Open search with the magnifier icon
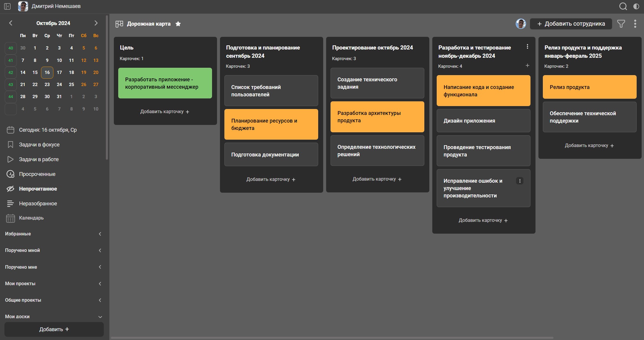 click(623, 6)
